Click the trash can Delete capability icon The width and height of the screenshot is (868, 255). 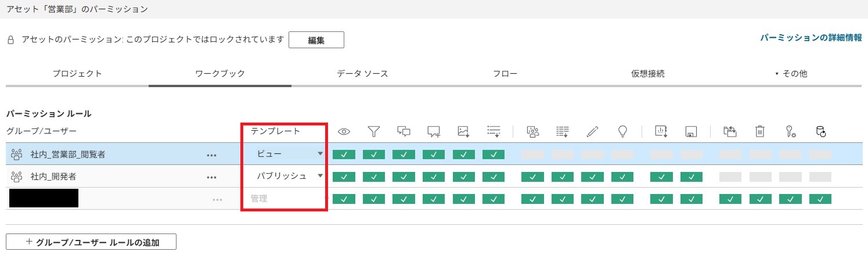coord(759,132)
